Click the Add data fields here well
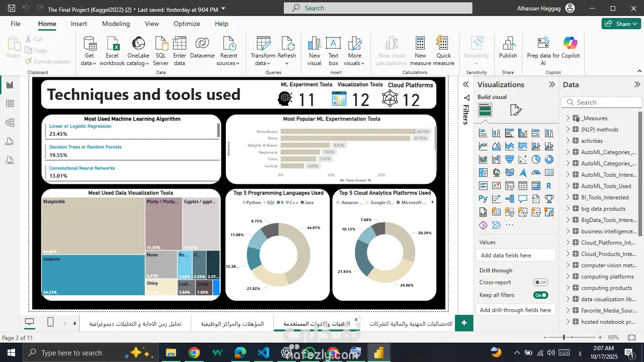This screenshot has width=644, height=362. pyautogui.click(x=516, y=255)
